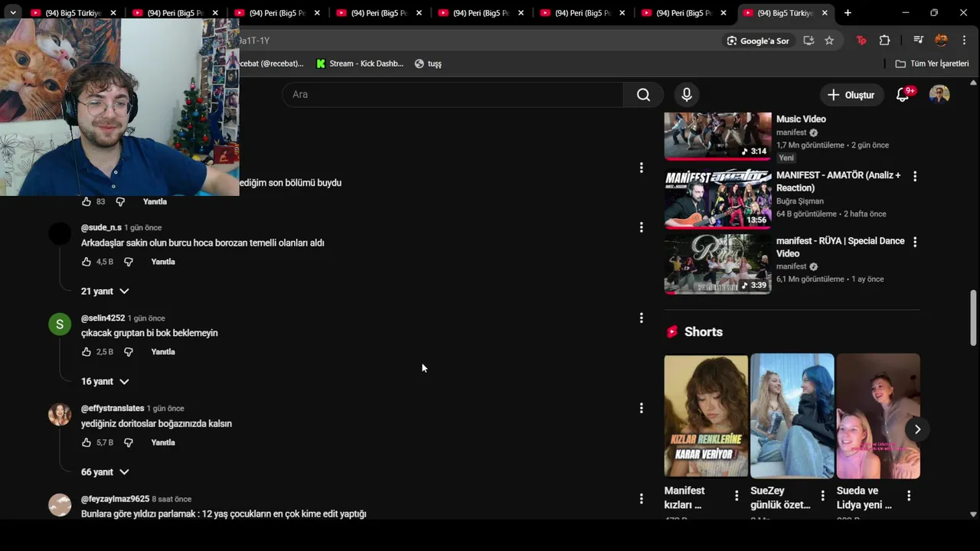Open the SueZey günlük özet short
The image size is (980, 551).
[792, 416]
